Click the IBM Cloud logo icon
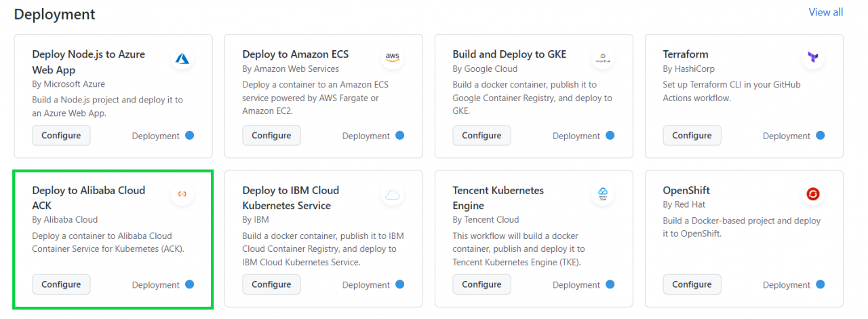 (392, 195)
